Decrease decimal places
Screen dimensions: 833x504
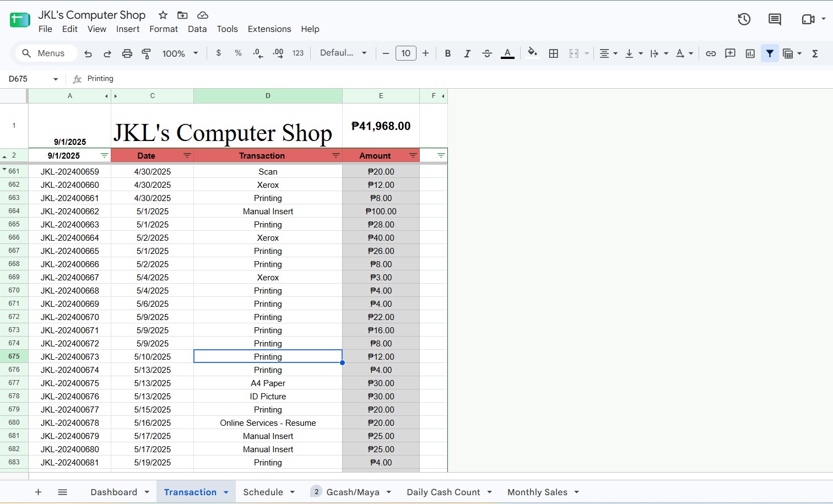[x=258, y=53]
